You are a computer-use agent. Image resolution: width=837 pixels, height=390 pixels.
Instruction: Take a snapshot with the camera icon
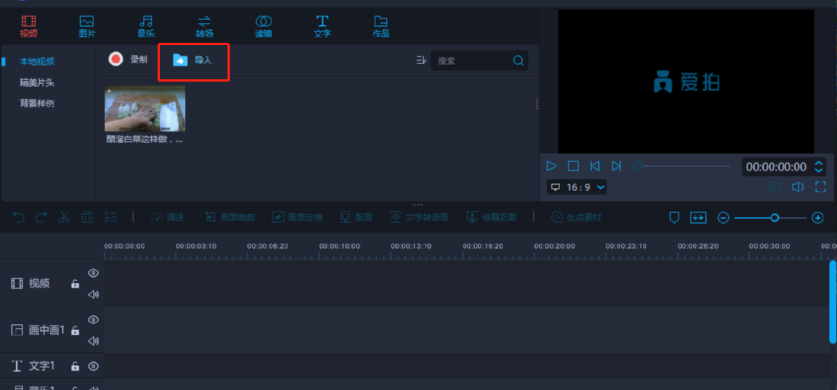pyautogui.click(x=775, y=187)
